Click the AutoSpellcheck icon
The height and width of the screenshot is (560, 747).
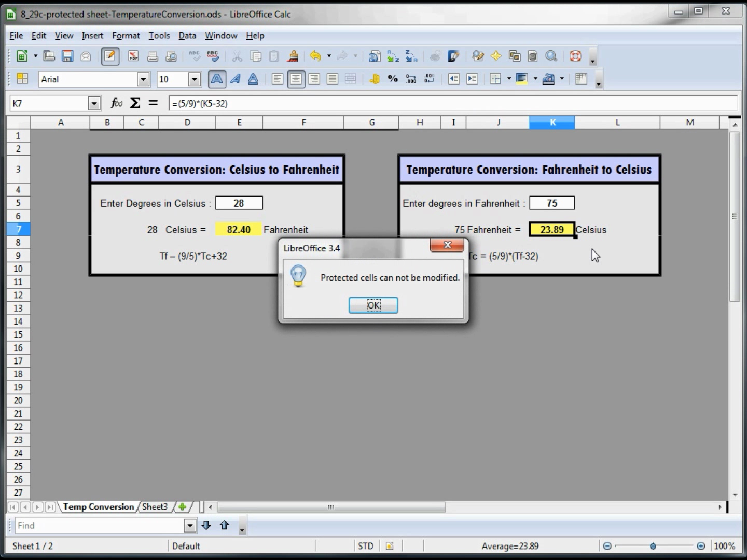[213, 57]
